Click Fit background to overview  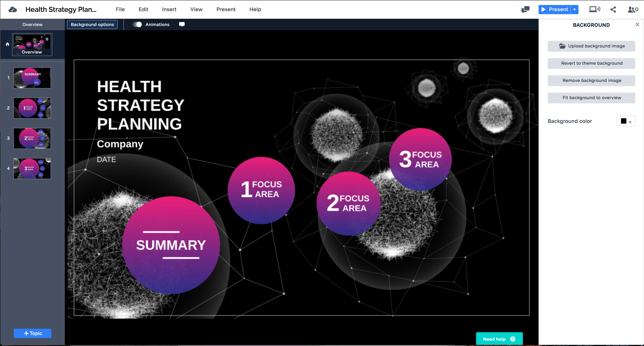click(x=591, y=98)
